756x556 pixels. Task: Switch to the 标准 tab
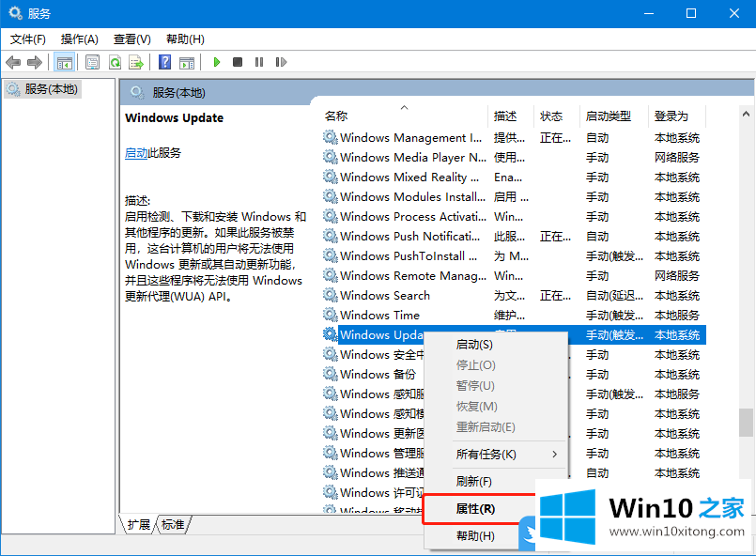(173, 524)
